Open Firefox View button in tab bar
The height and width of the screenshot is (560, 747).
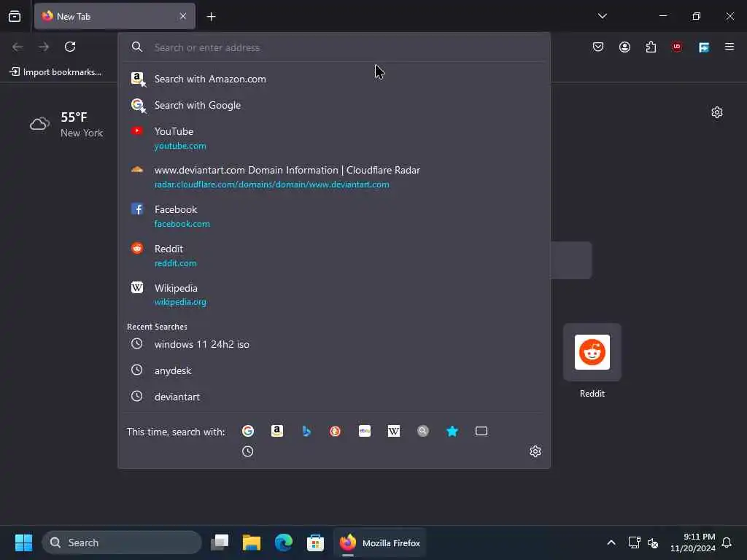tap(15, 16)
